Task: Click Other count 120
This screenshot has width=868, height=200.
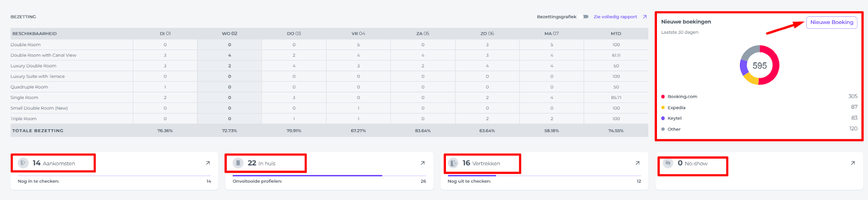Action: [853, 129]
